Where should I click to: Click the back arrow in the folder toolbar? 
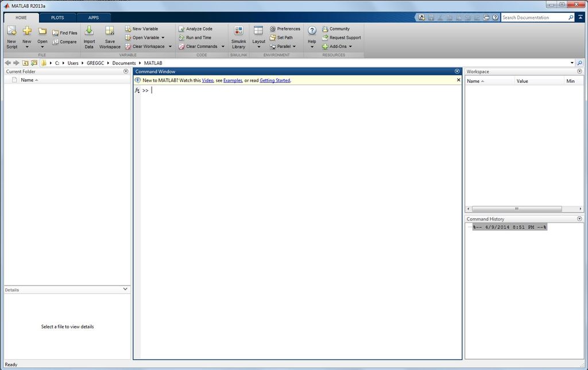[8, 63]
